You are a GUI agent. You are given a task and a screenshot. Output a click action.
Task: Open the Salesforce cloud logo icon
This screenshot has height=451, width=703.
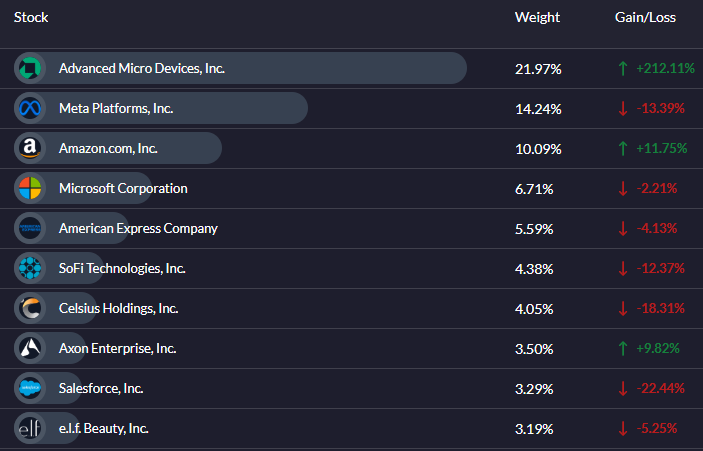click(30, 388)
